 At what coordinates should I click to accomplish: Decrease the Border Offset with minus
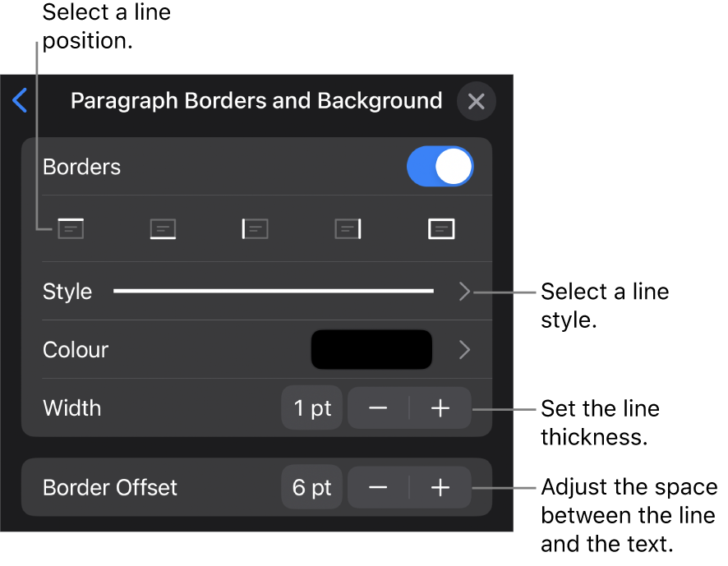click(x=378, y=487)
